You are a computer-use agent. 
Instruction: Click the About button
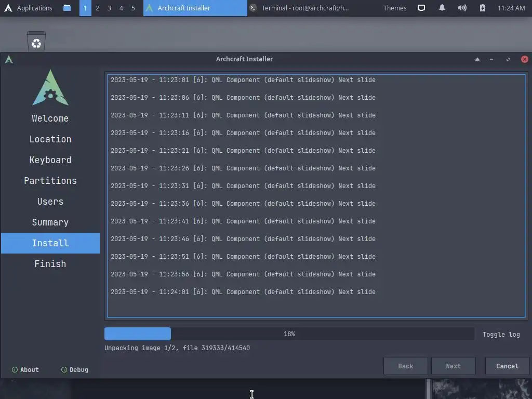[25, 370]
